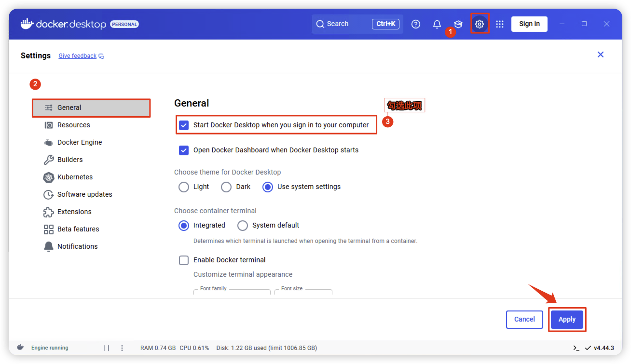631x364 pixels.
Task: Click the Resources disk icon
Action: [x=49, y=125]
